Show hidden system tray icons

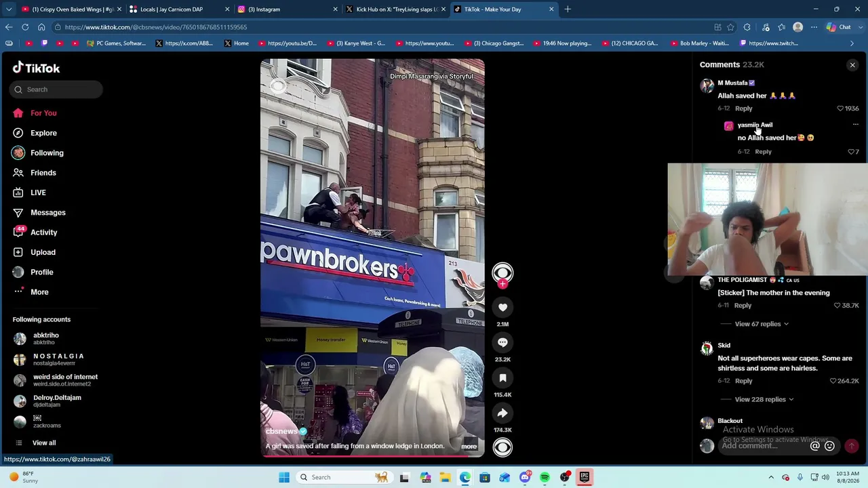(x=771, y=477)
